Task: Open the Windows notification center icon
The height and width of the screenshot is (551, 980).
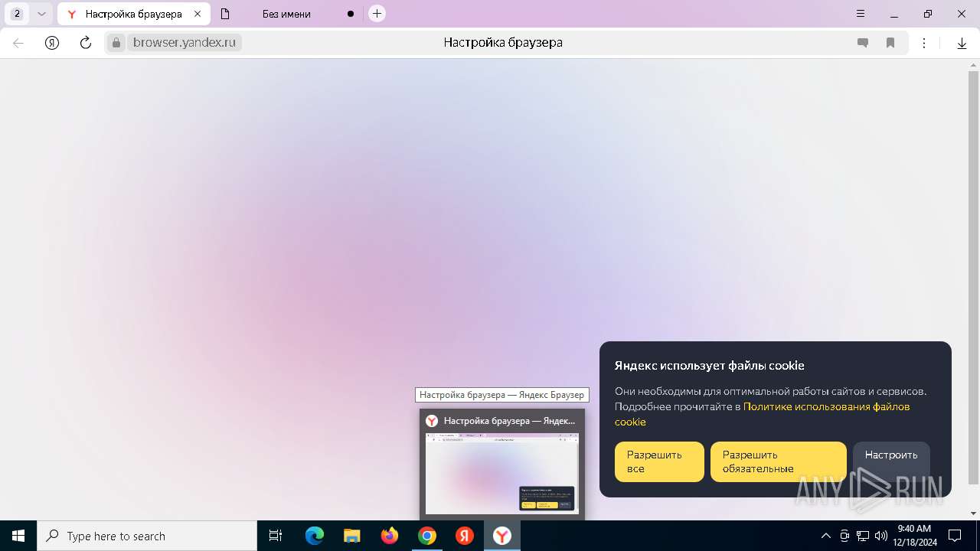Action: [955, 536]
